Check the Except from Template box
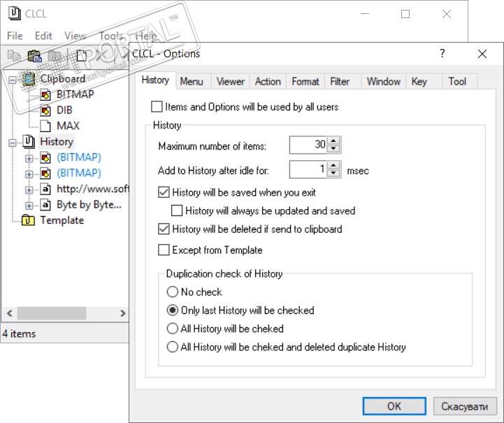504x423 pixels. (164, 250)
